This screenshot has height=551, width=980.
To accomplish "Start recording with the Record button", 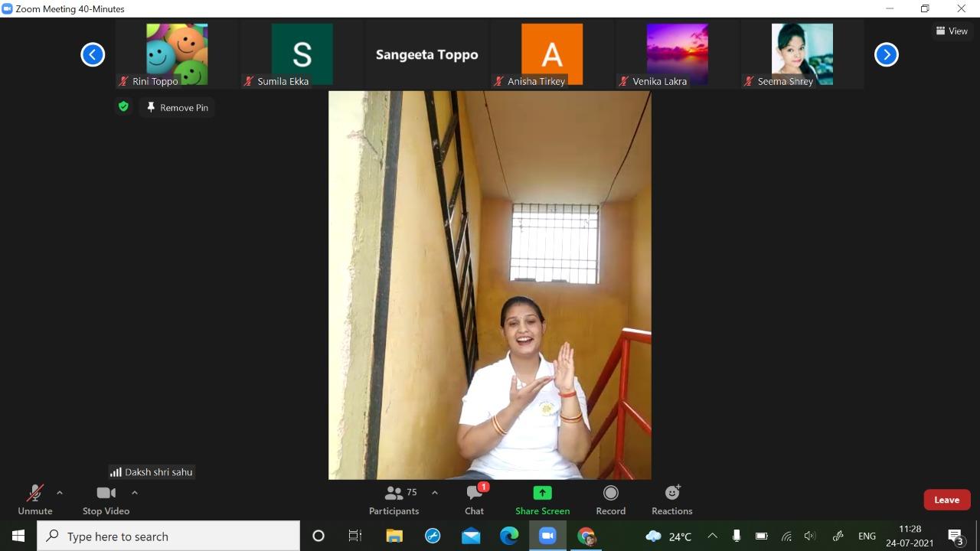I will click(x=610, y=500).
